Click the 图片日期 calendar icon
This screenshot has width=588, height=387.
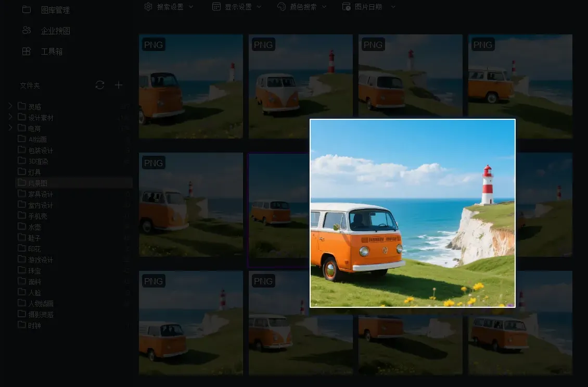pyautogui.click(x=346, y=6)
